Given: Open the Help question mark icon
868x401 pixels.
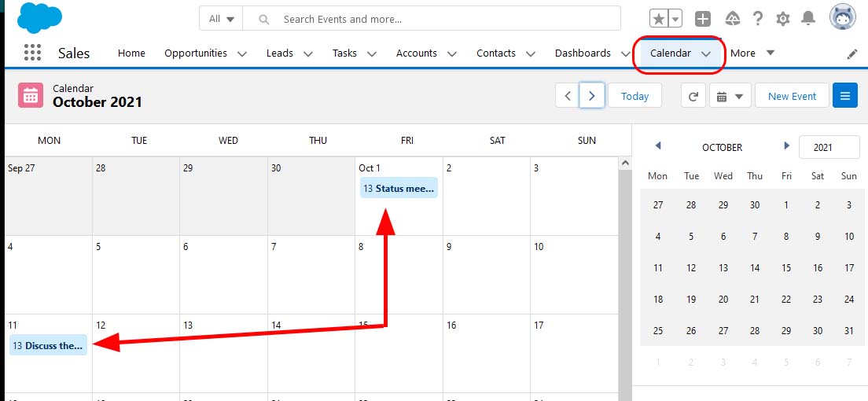Looking at the screenshot, I should coord(758,19).
